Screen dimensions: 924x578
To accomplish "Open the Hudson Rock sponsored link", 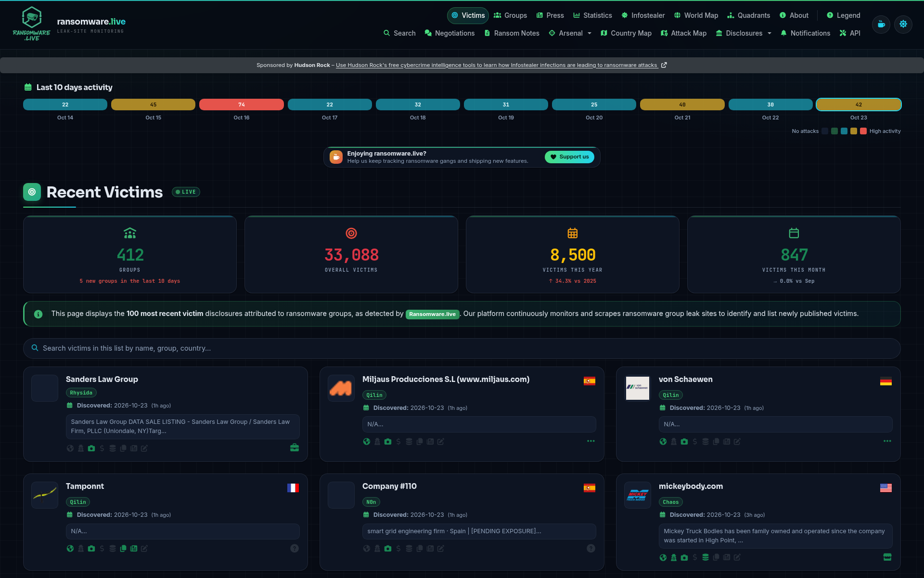I will point(497,65).
